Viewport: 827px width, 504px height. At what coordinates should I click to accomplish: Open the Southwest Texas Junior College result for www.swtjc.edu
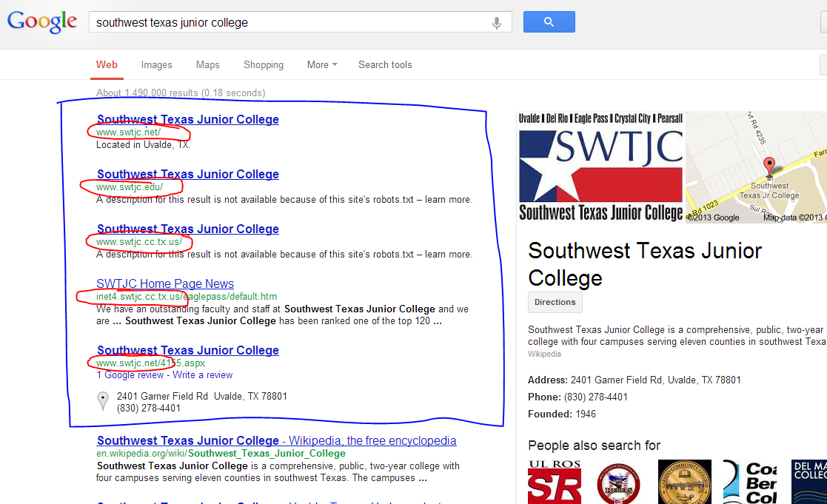pyautogui.click(x=188, y=174)
